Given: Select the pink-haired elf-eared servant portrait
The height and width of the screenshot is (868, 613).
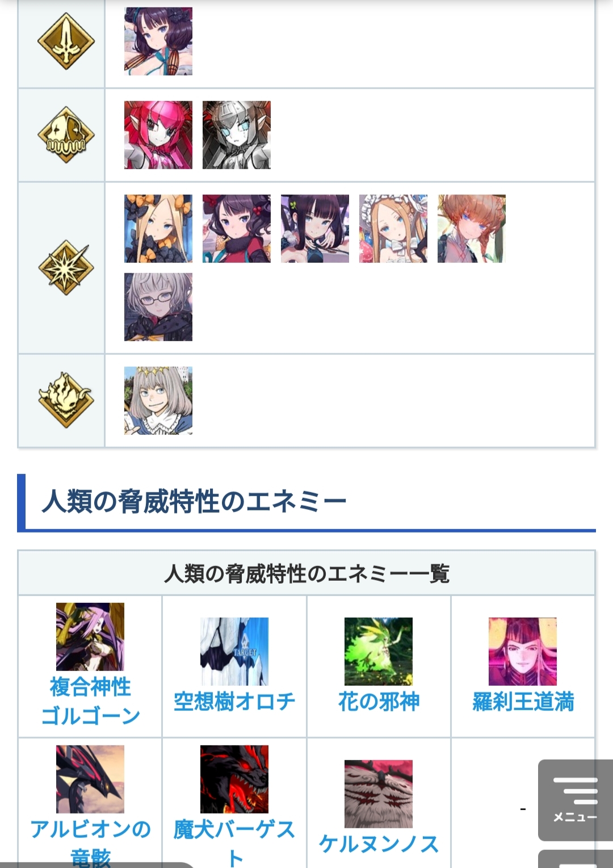Looking at the screenshot, I should 158,135.
